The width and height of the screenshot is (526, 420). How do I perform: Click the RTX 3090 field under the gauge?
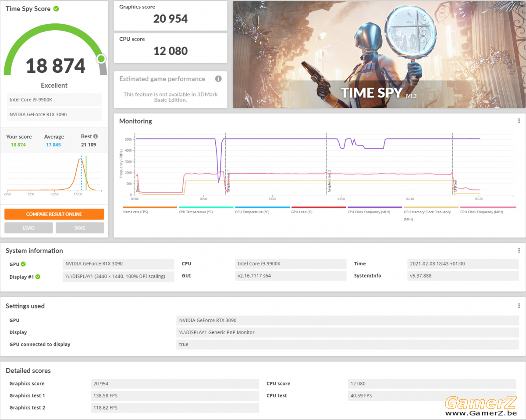pyautogui.click(x=54, y=114)
